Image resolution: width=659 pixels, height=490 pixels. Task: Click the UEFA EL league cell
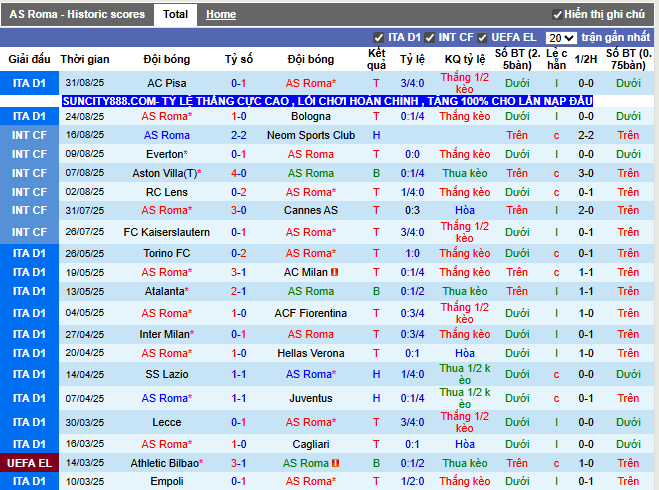click(29, 463)
